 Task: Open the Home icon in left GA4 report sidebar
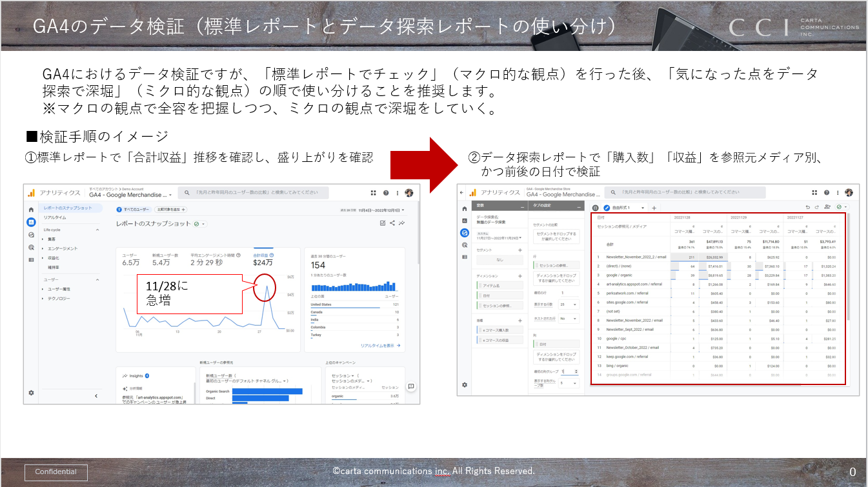pyautogui.click(x=31, y=210)
